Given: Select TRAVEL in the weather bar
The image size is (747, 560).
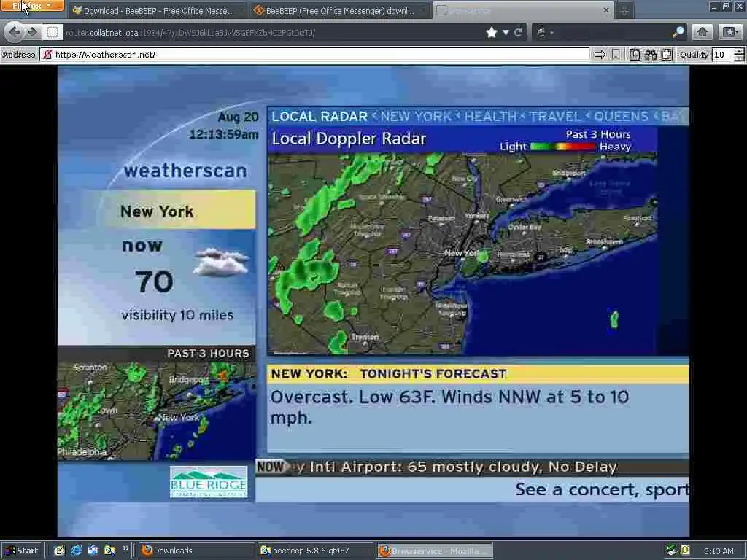Looking at the screenshot, I should (555, 117).
